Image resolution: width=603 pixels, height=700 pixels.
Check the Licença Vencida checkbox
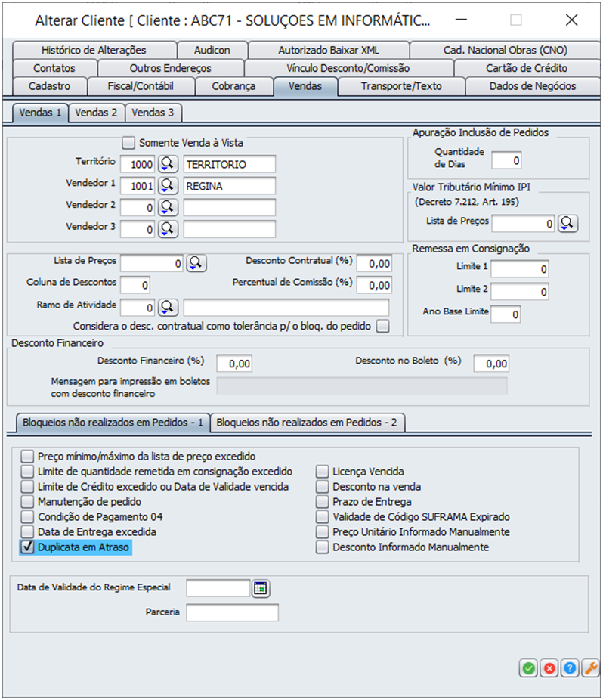point(323,472)
